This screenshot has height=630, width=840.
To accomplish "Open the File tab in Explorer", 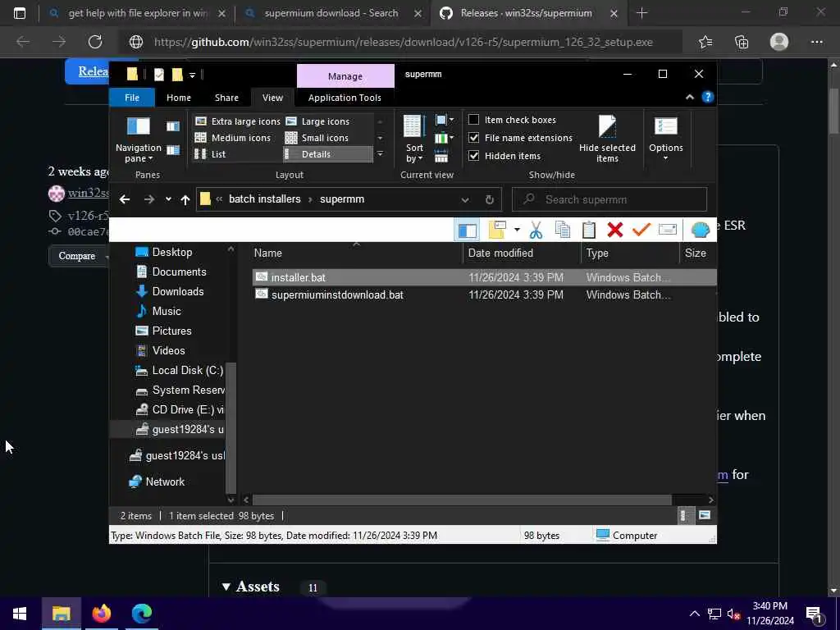I will [x=132, y=98].
